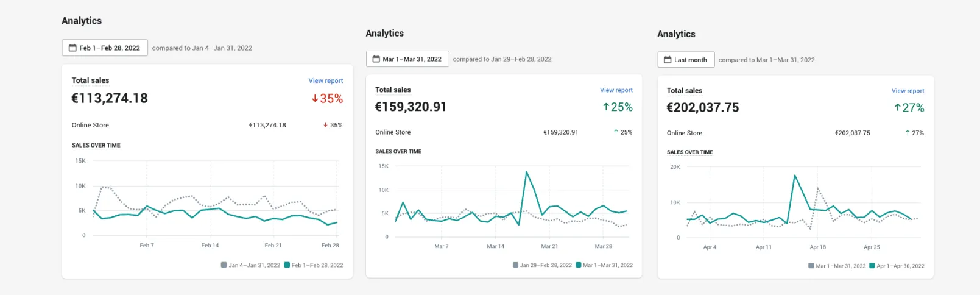Click small up arrow in Online Store 27% row
Image resolution: width=980 pixels, height=295 pixels.
coord(908,133)
